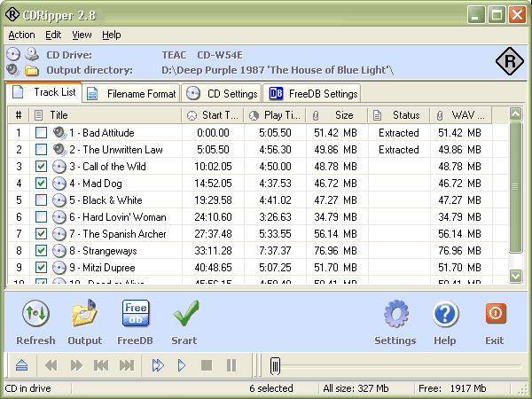Click the playback position slider handle

[x=276, y=365]
